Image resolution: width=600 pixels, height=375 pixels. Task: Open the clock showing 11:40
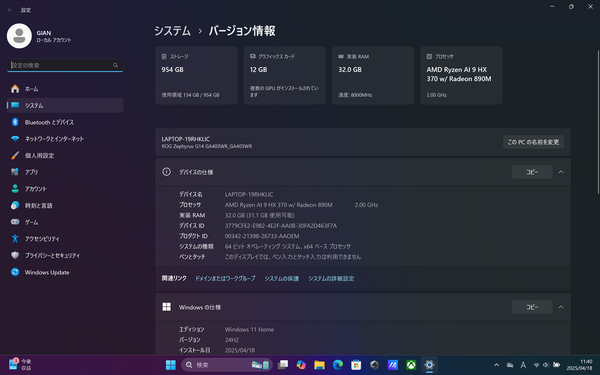click(579, 365)
